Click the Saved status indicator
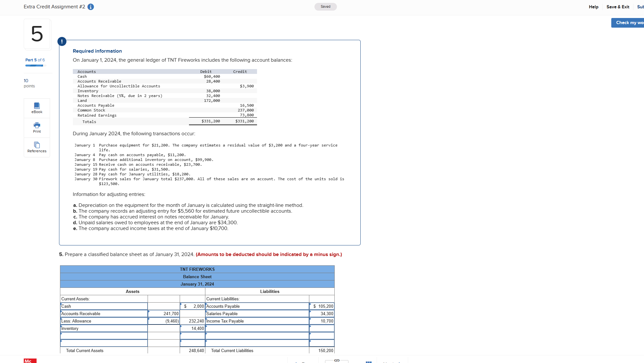The width and height of the screenshot is (644, 363). (x=325, y=6)
